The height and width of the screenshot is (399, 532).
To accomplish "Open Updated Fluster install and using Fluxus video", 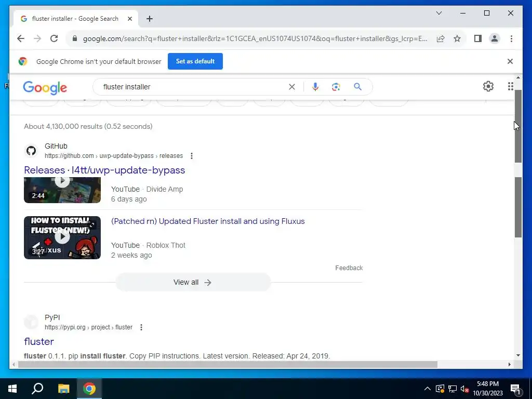I will point(208,221).
